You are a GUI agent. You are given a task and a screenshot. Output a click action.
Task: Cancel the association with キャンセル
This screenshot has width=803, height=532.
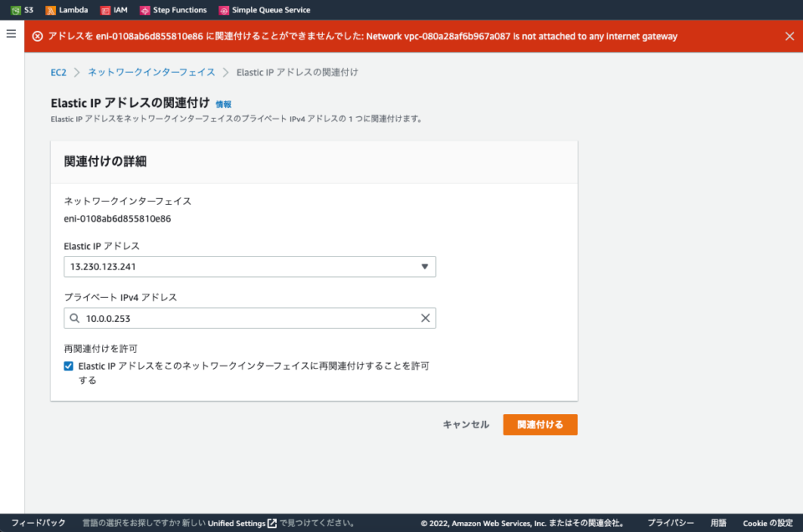pyautogui.click(x=464, y=424)
